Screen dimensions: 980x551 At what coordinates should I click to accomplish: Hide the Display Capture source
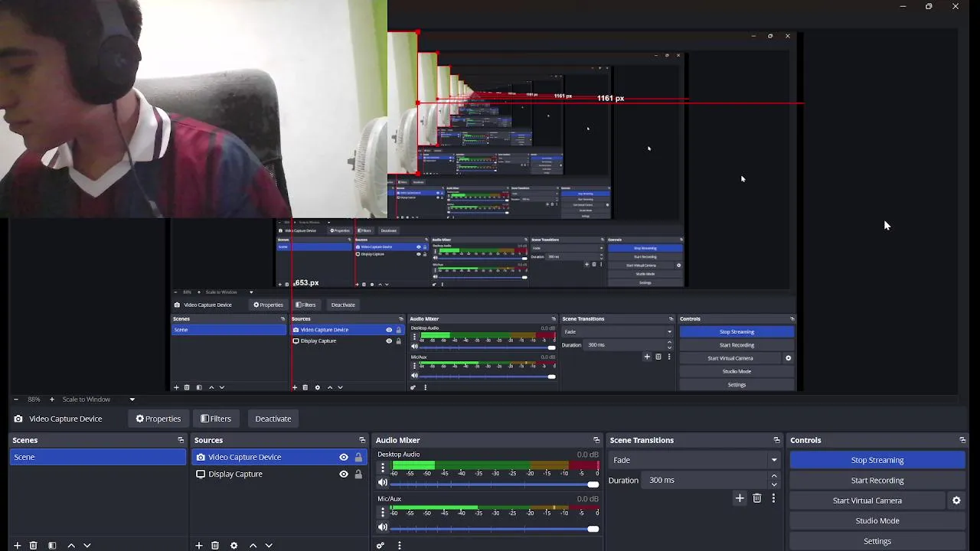point(344,474)
